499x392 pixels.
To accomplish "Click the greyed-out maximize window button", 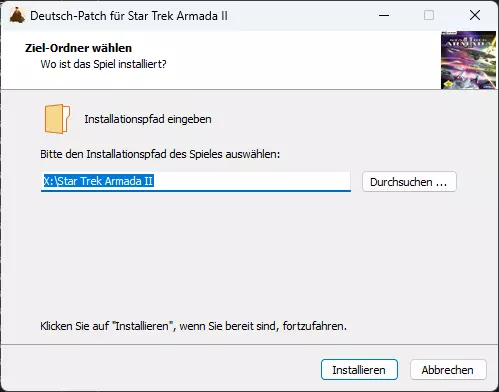I will point(429,15).
